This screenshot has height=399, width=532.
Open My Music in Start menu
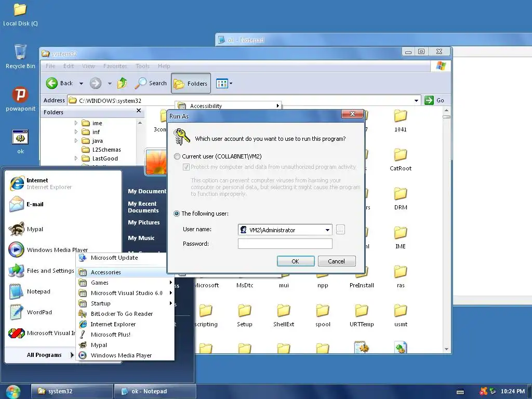(x=141, y=238)
